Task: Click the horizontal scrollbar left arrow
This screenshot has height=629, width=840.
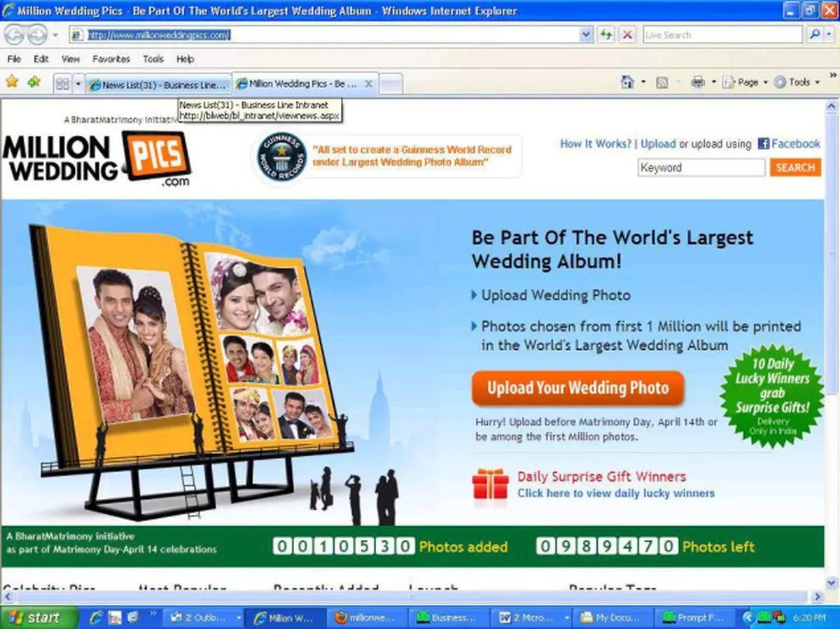Action: [x=8, y=597]
